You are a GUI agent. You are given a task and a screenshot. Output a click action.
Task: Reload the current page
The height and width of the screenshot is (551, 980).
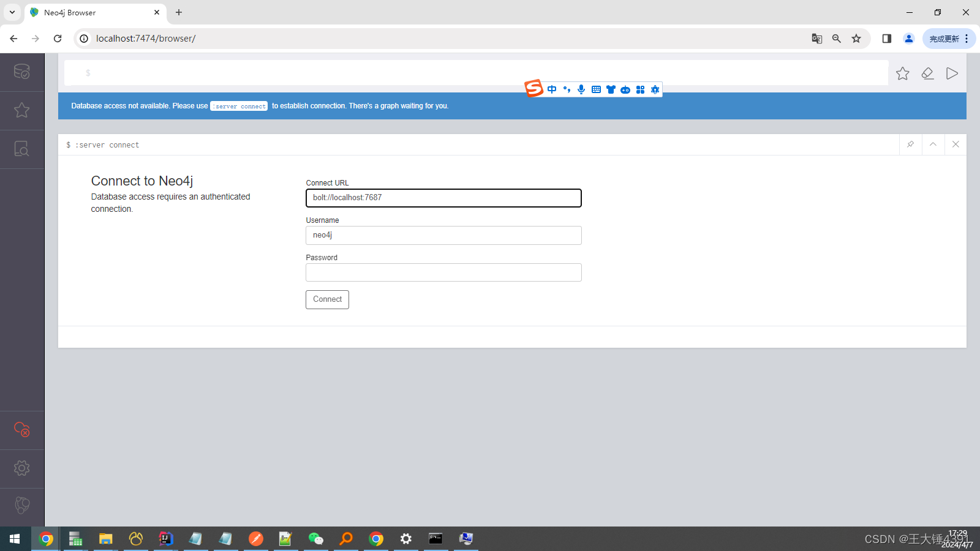58,39
